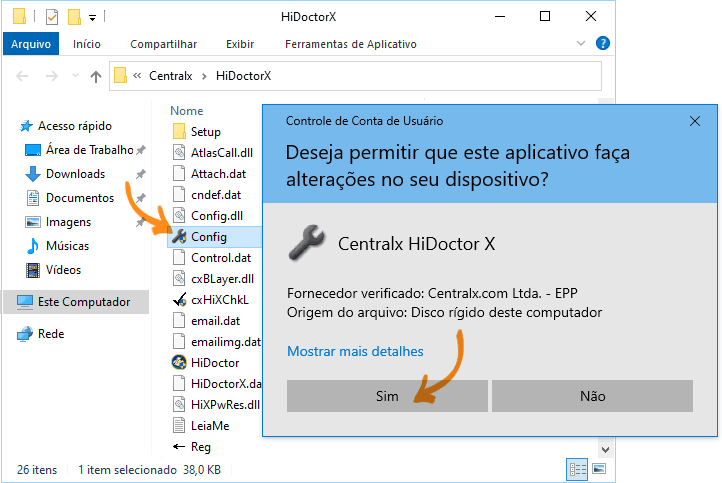Expand the ribbon with the chevron
The image size is (722, 483).
click(581, 43)
